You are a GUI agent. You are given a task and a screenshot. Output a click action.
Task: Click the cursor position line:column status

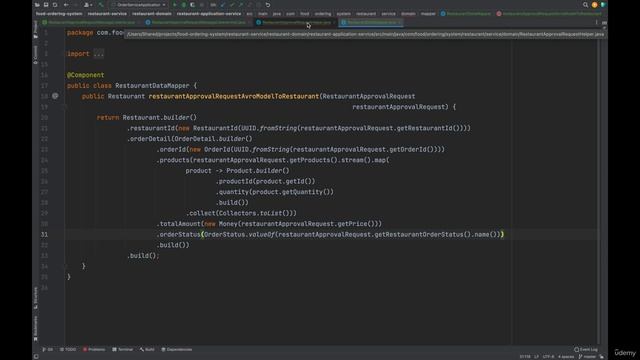(x=525, y=357)
